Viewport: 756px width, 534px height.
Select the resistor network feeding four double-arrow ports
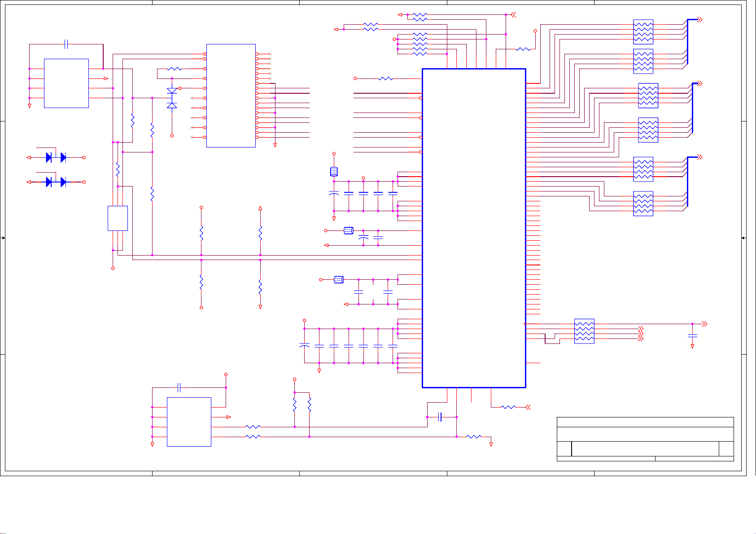[584, 331]
